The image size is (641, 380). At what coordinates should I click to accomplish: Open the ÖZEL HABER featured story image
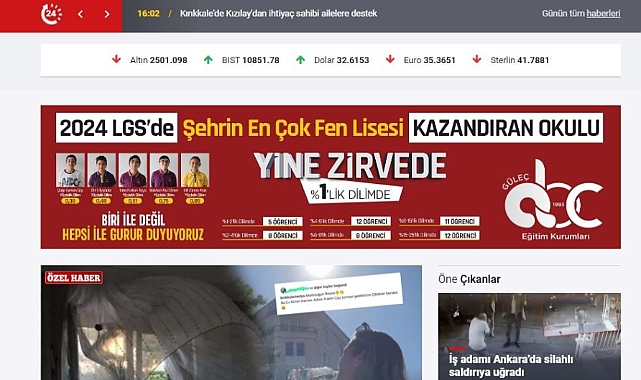pyautogui.click(x=231, y=322)
